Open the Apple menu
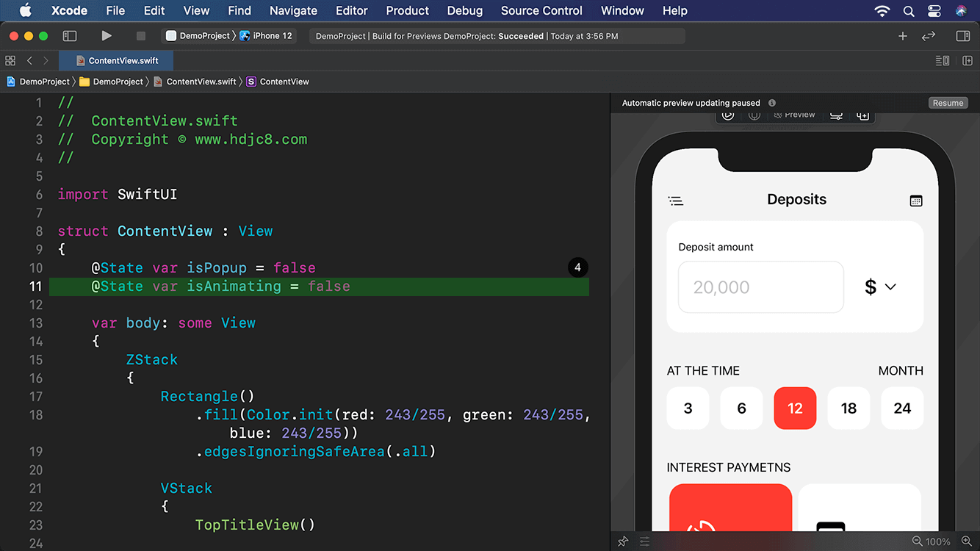This screenshot has width=980, height=551. click(25, 10)
